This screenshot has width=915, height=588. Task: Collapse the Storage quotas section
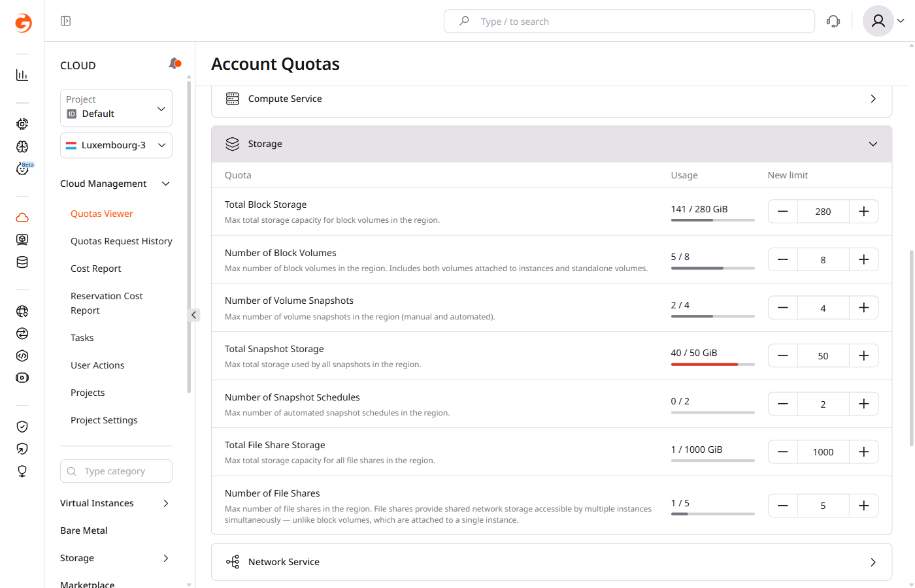coord(873,144)
